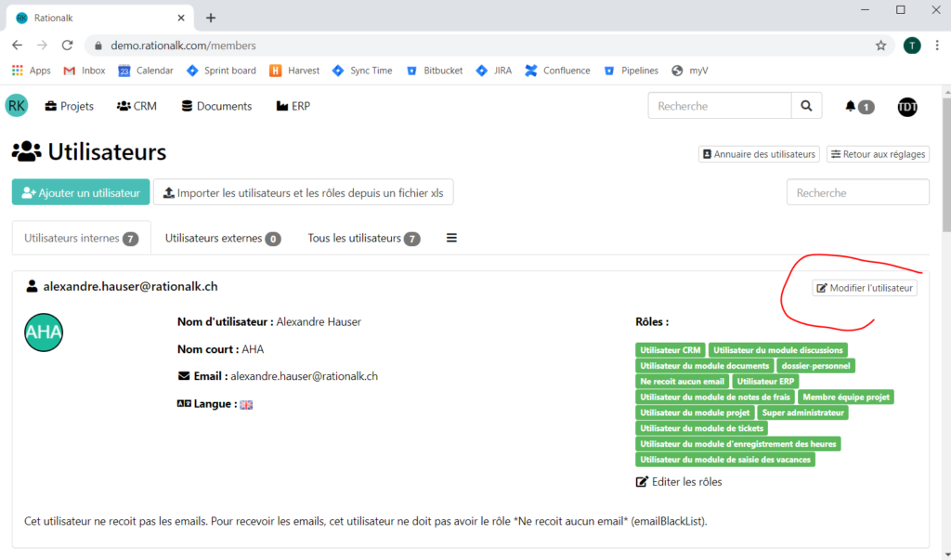Click the user filter Recherche field
Screen dimensions: 951x560
857,192
